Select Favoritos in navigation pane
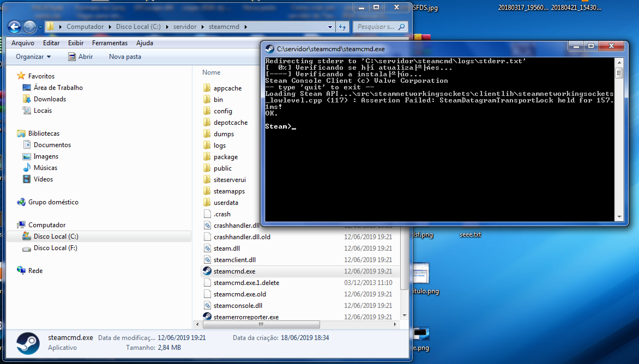The height and width of the screenshot is (364, 639). click(41, 76)
